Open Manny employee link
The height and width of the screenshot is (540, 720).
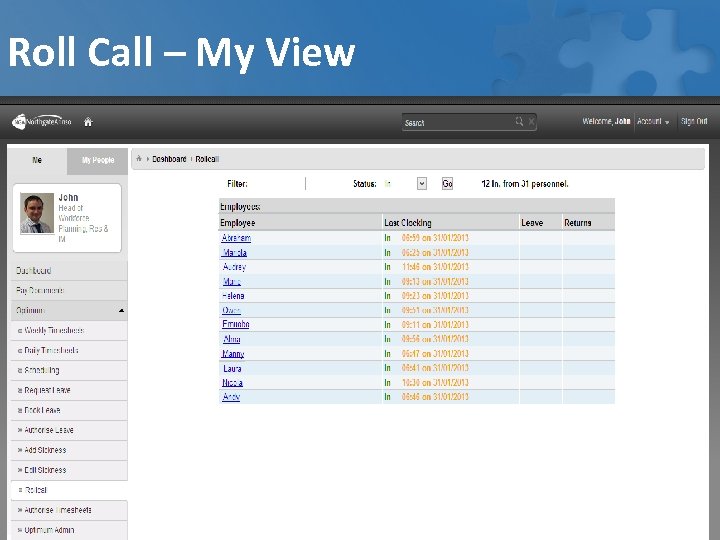click(x=233, y=354)
